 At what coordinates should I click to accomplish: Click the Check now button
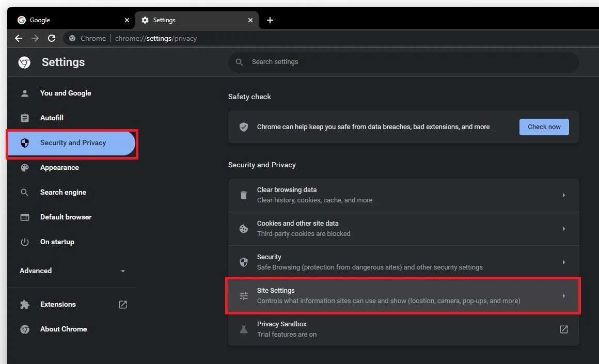tap(544, 127)
